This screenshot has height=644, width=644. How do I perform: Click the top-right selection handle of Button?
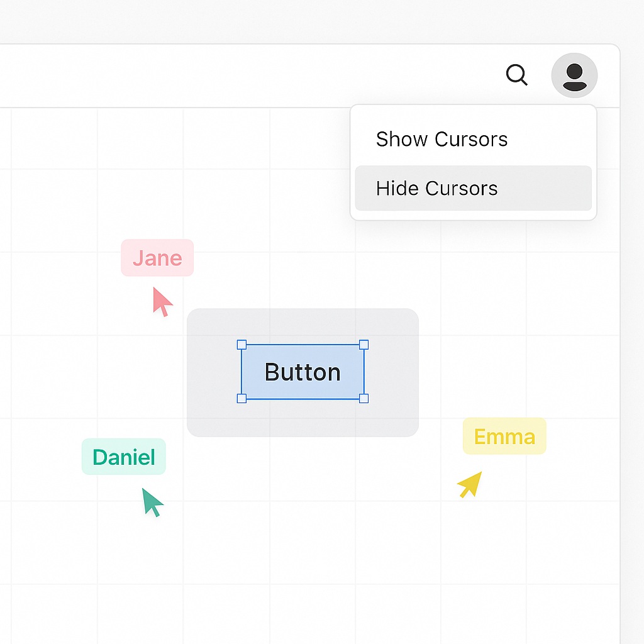[x=364, y=345]
